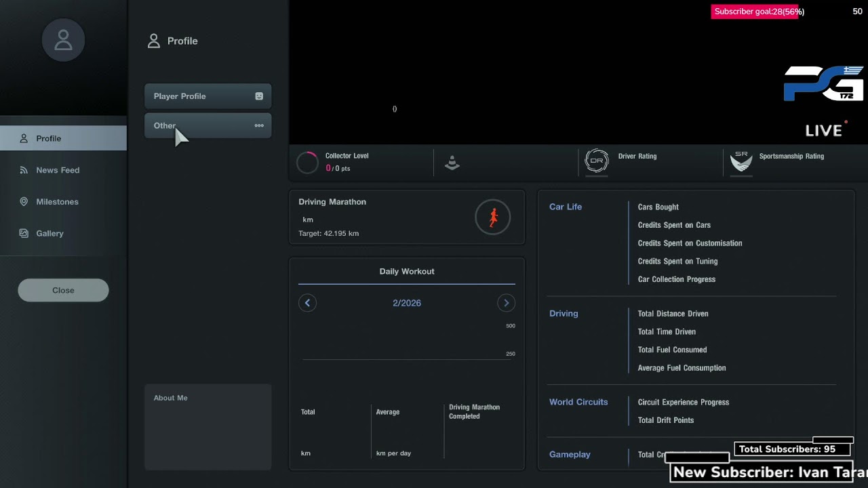Click the Car Life category heading

coord(566,207)
